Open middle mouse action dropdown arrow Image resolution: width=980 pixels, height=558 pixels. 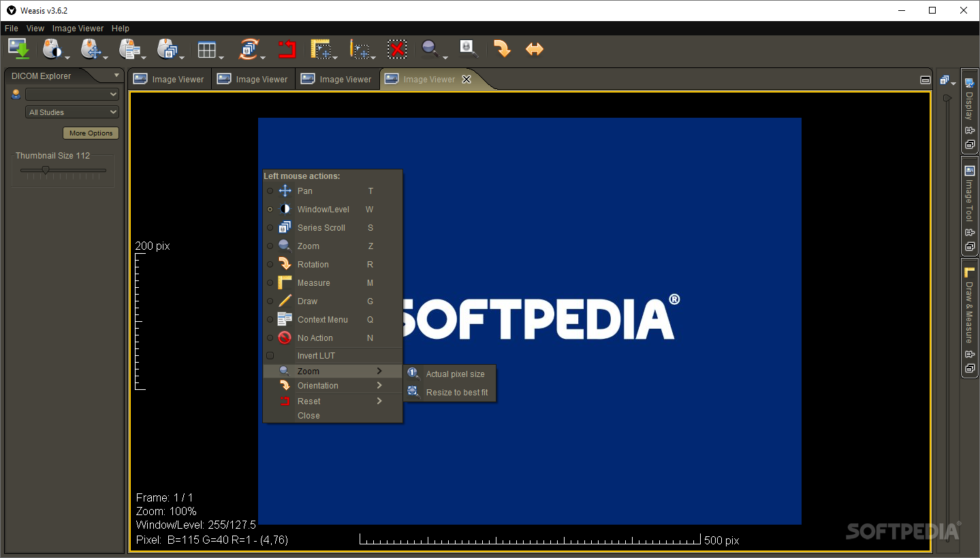(106, 57)
